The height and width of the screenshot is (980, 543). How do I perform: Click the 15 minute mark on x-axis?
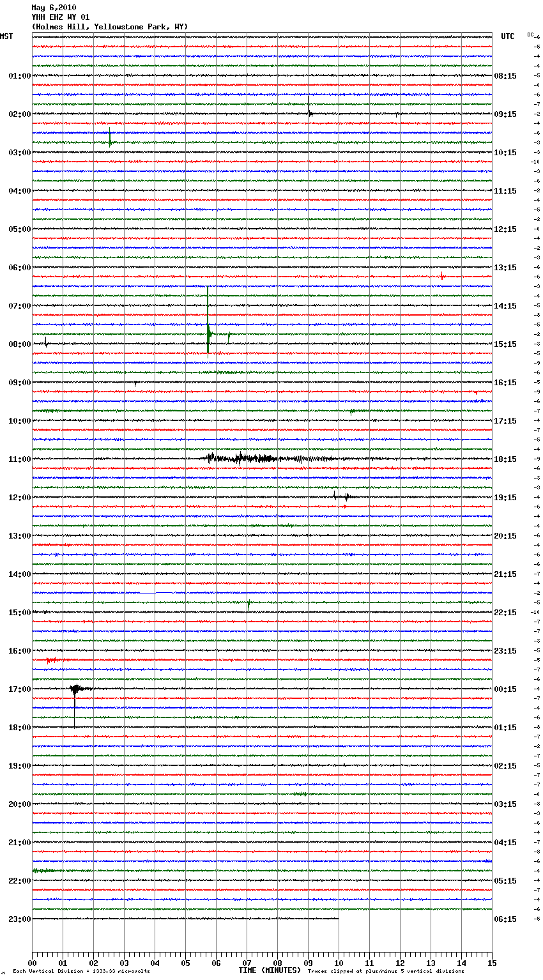(x=491, y=963)
